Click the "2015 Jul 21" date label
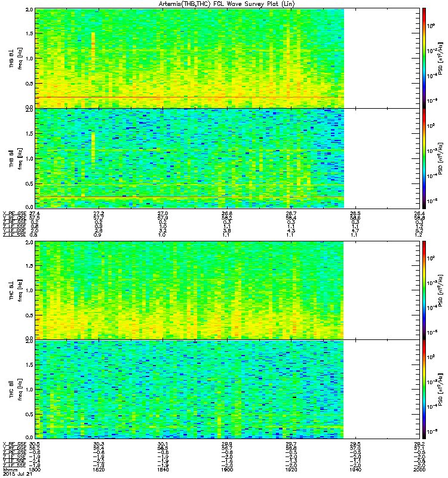The image size is (448, 478). tap(17, 474)
